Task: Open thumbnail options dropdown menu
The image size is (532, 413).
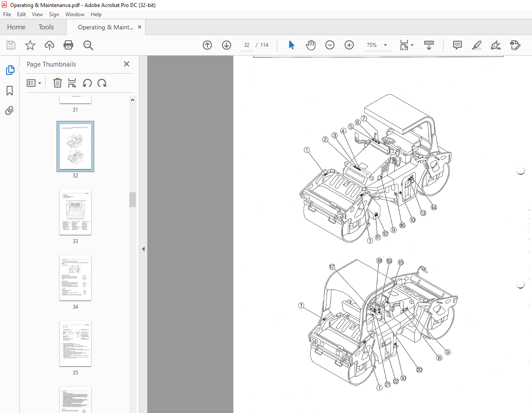Action: click(x=34, y=83)
